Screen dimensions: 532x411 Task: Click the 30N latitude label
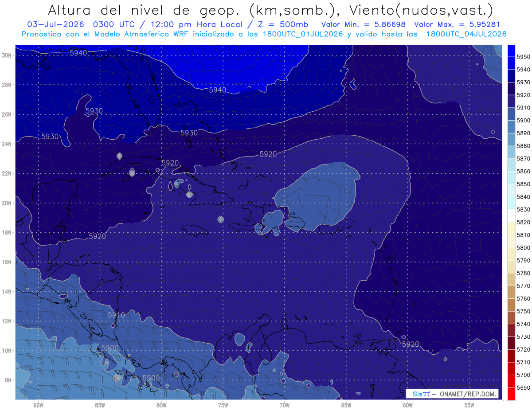click(x=7, y=55)
